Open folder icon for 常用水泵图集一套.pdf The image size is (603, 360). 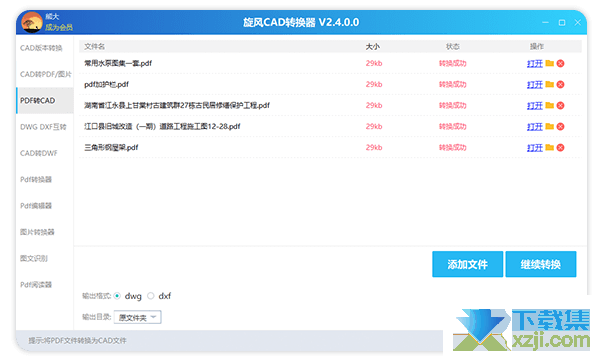(550, 63)
